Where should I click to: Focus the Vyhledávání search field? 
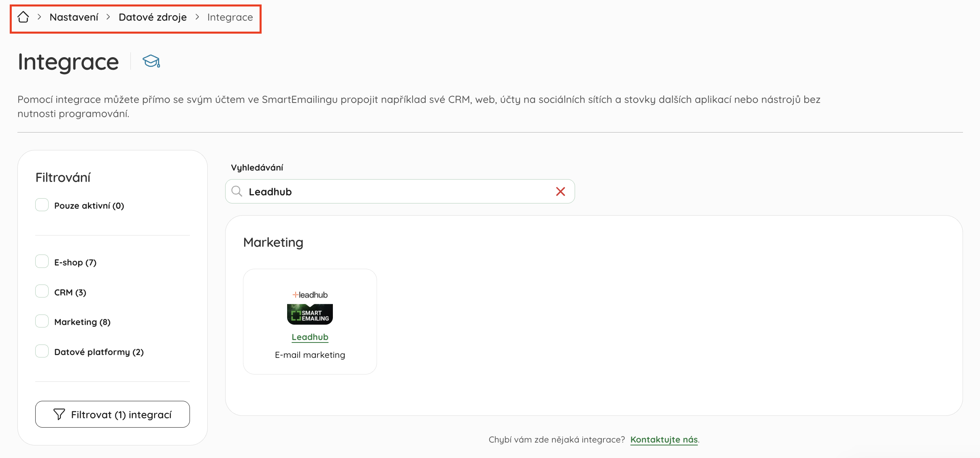tap(400, 191)
